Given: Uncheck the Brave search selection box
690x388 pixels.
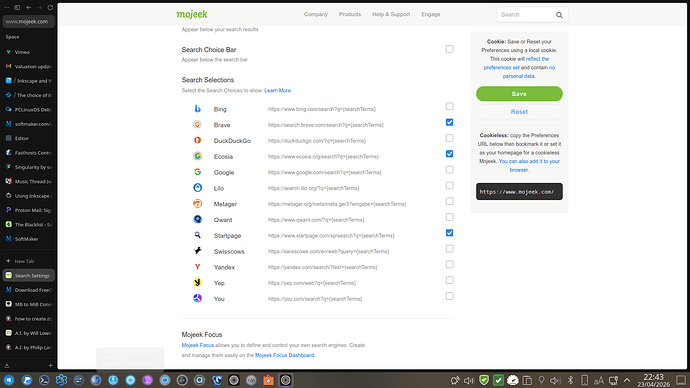Looking at the screenshot, I should [449, 122].
